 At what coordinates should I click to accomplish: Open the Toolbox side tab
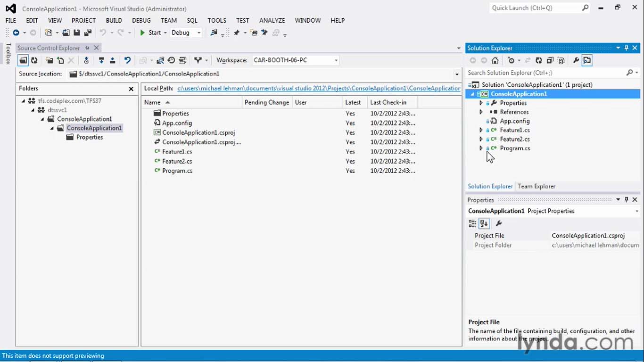point(8,54)
